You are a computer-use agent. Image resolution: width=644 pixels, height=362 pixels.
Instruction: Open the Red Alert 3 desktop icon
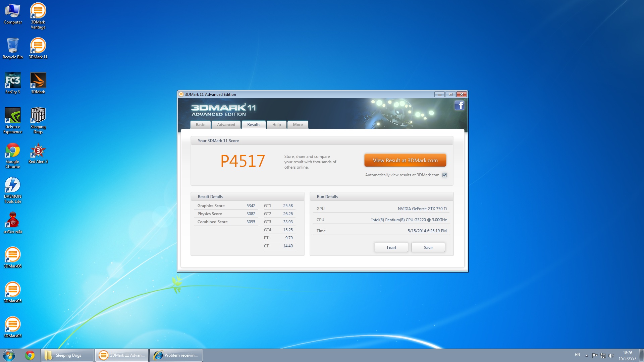tap(38, 151)
